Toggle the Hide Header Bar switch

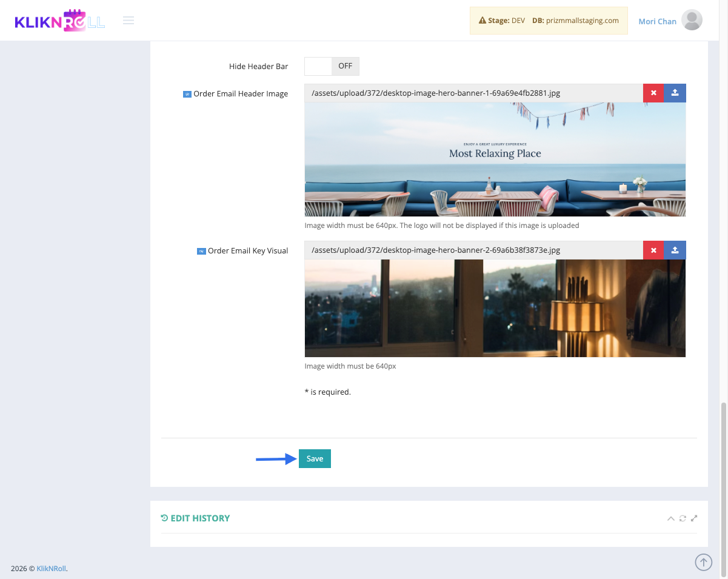[332, 66]
